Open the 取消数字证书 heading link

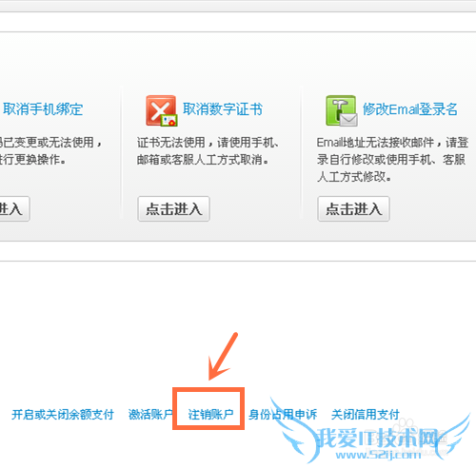[x=223, y=109]
